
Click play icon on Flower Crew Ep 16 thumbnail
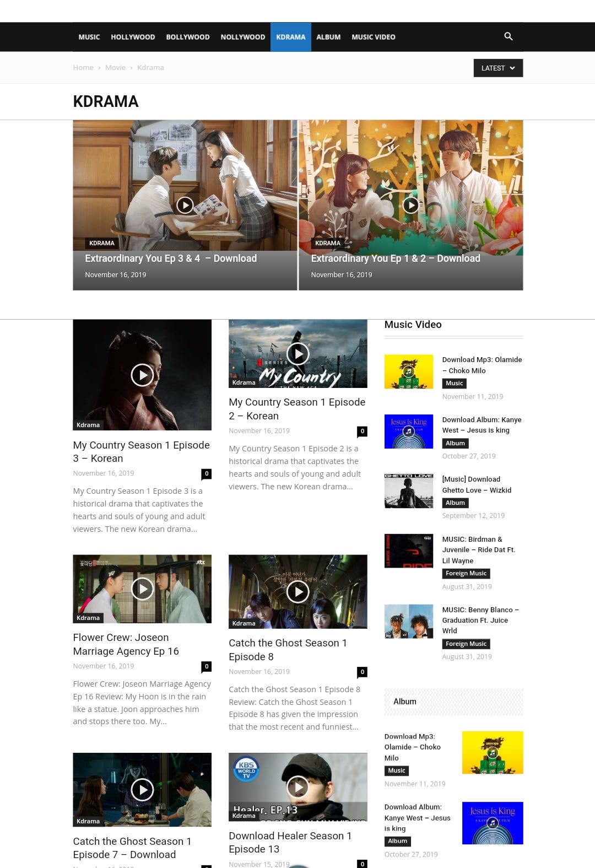tap(142, 589)
